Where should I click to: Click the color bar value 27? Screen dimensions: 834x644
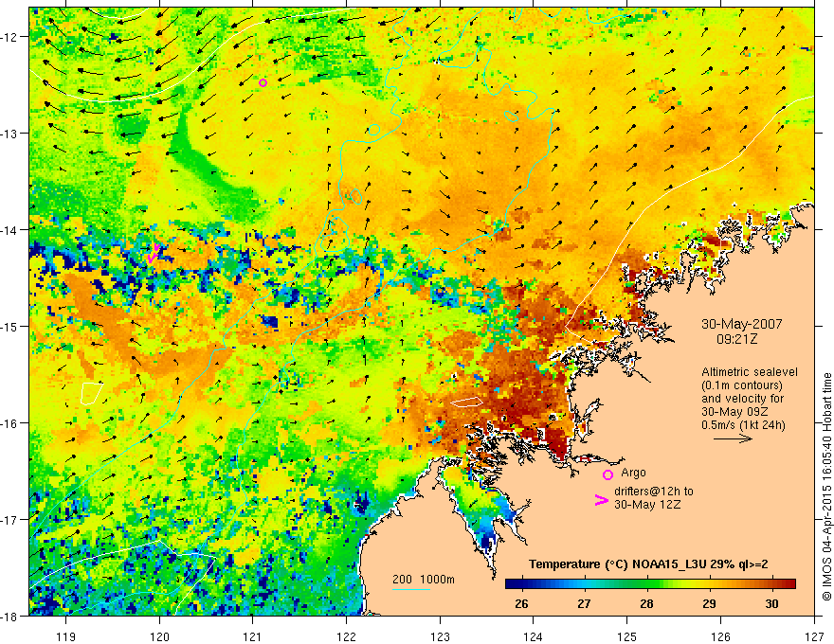[x=584, y=603]
